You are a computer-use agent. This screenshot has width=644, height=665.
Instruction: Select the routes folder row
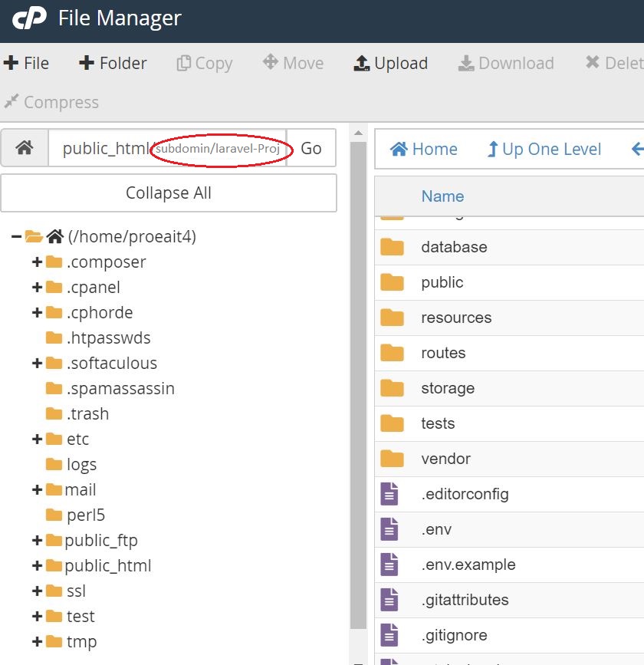pos(509,353)
